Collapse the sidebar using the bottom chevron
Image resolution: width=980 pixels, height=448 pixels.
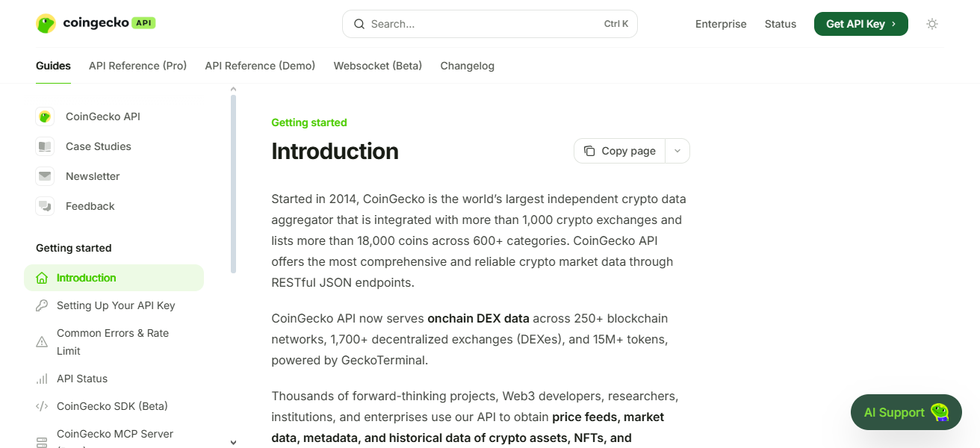(x=233, y=442)
